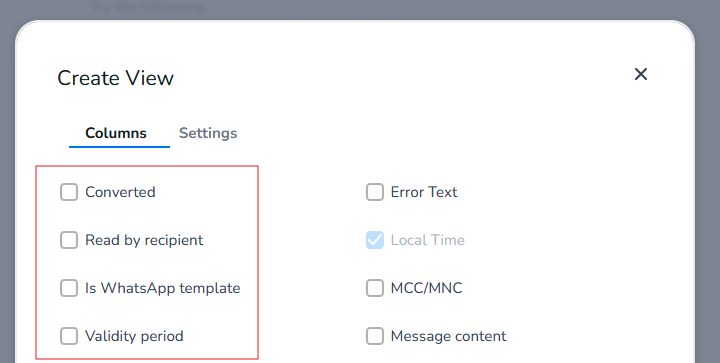This screenshot has width=720, height=363.
Task: Click the 'Create View' dialog heading
Action: 116,78
